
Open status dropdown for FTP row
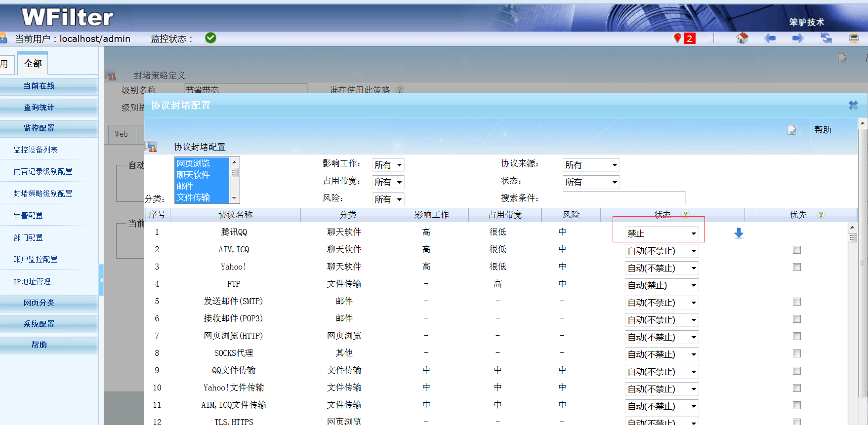(x=661, y=285)
